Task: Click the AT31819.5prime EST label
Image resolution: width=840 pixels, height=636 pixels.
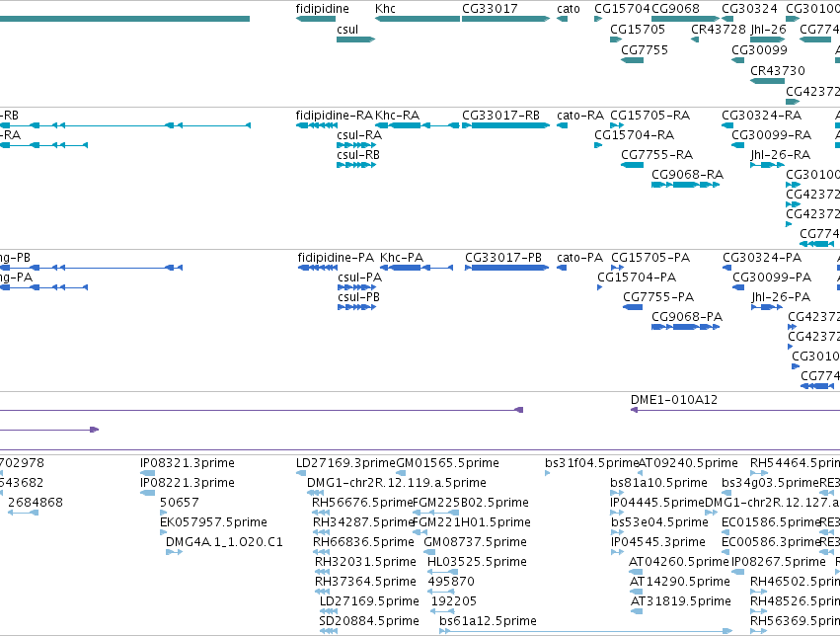Action: coord(681,601)
